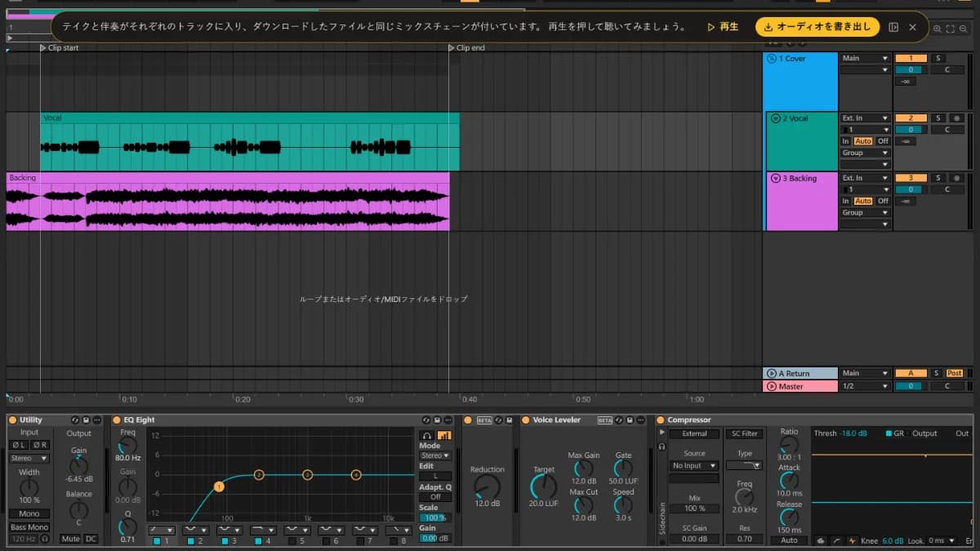Click Clip end marker
Image resolution: width=980 pixels, height=551 pixels.
click(x=467, y=48)
